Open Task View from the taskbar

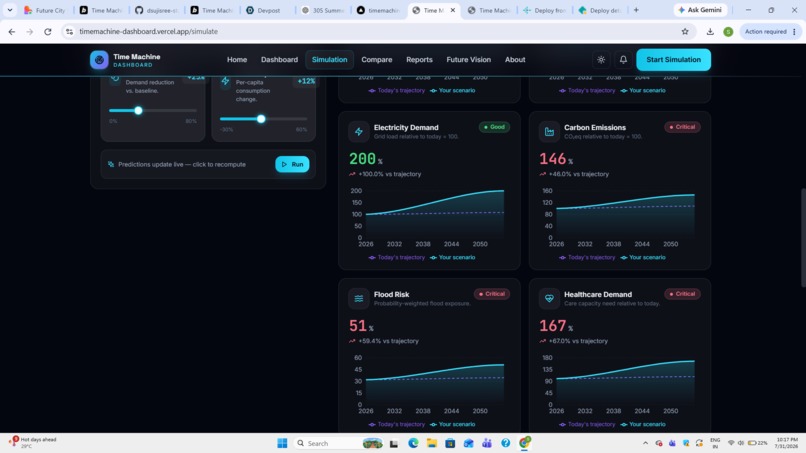pos(394,443)
